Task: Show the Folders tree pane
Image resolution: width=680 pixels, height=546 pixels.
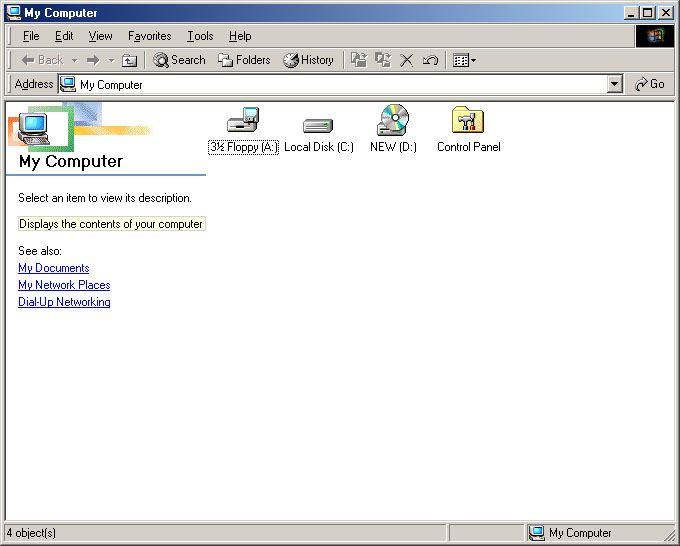Action: 244,60
